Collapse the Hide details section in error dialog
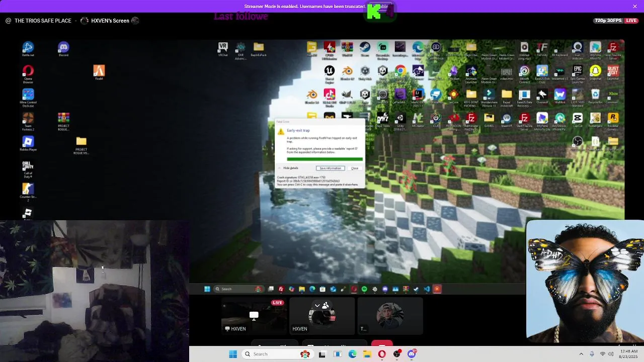 pyautogui.click(x=288, y=168)
